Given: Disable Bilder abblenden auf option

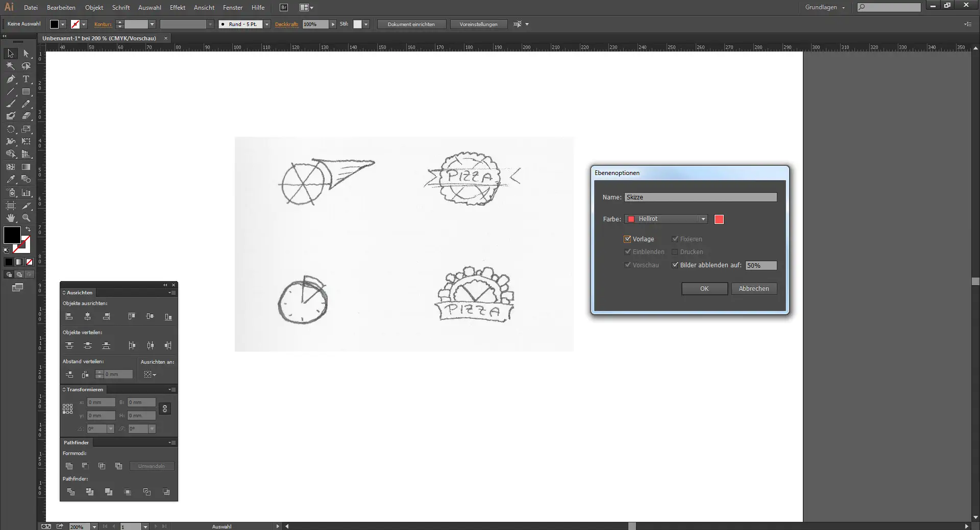Looking at the screenshot, I should pos(675,265).
